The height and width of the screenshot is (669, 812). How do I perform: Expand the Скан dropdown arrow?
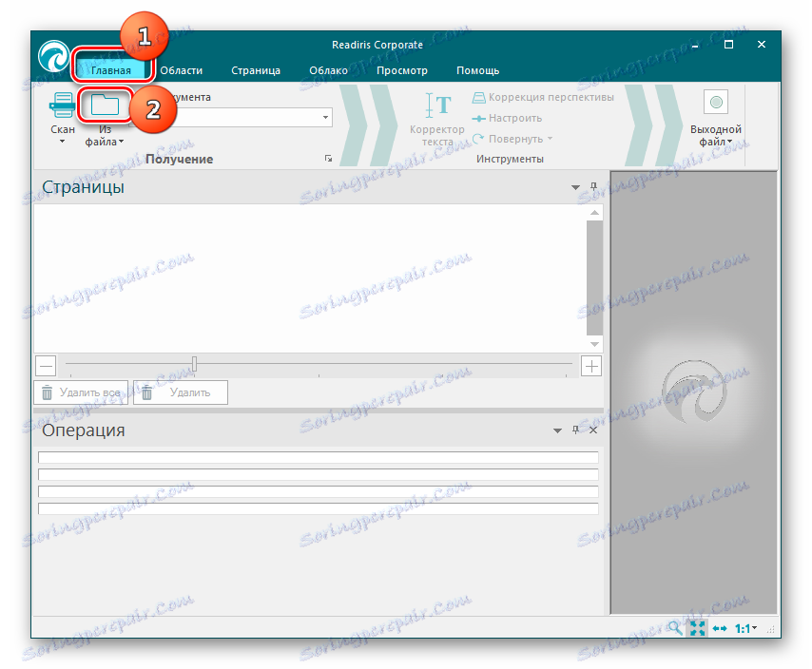62,142
